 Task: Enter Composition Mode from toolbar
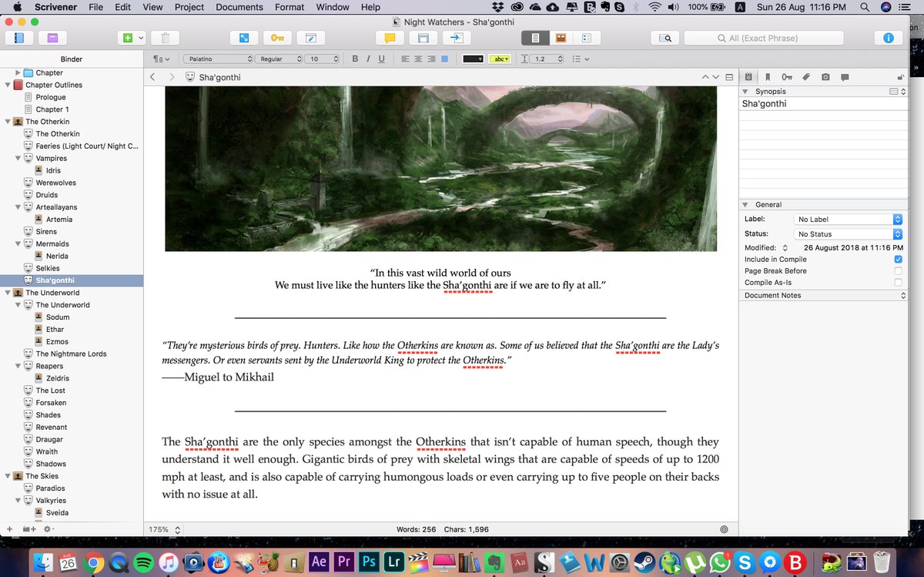pos(244,38)
